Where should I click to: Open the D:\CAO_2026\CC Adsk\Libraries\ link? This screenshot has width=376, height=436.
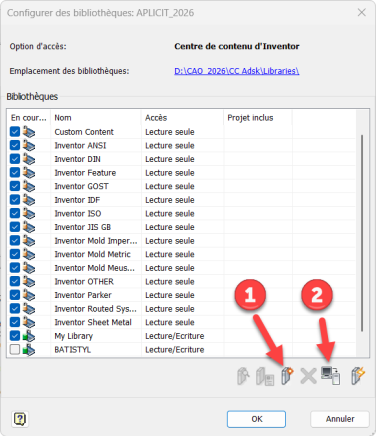point(237,71)
